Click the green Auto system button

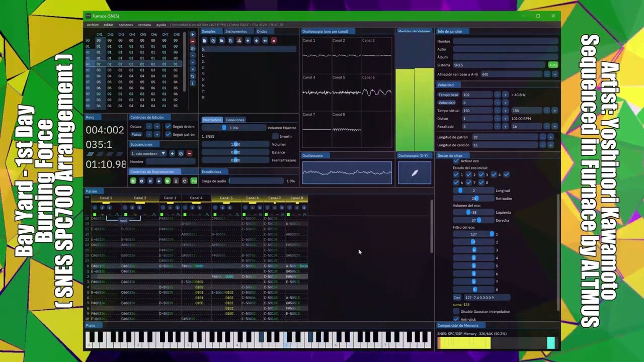[553, 65]
